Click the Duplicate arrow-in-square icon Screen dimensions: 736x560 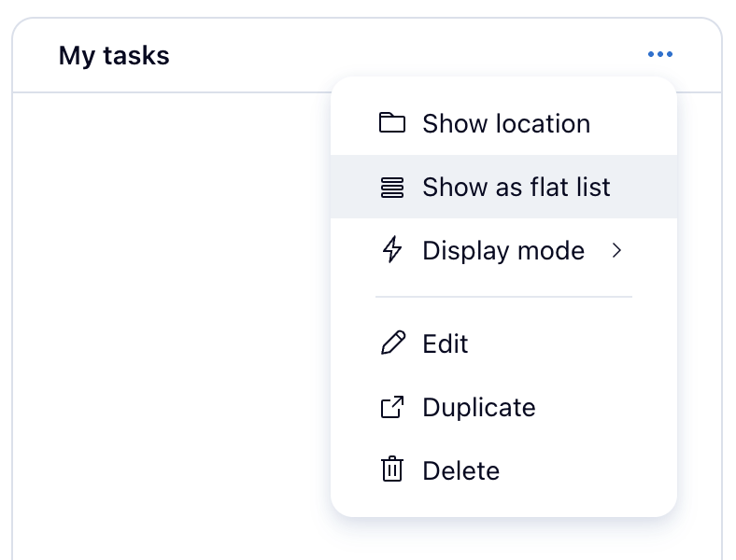tap(392, 407)
